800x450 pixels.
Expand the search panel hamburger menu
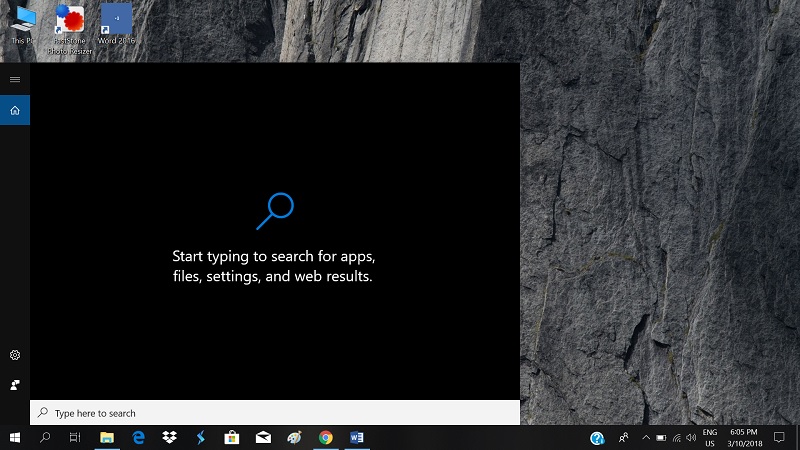pos(15,79)
